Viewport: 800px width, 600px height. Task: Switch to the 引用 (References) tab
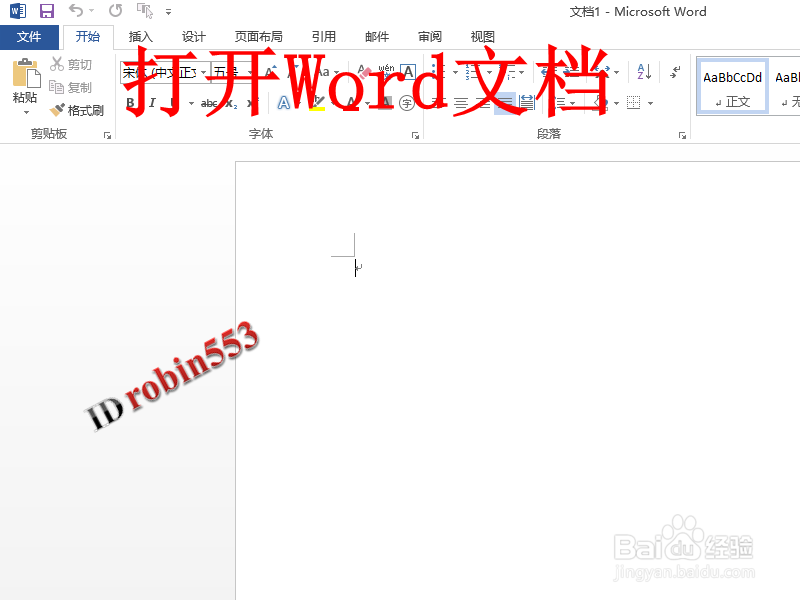pos(323,37)
